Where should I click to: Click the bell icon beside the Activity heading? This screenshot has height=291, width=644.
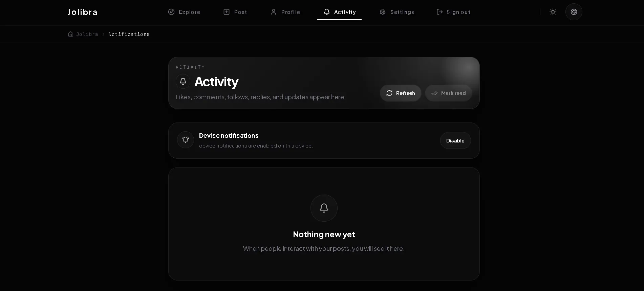[x=183, y=81]
